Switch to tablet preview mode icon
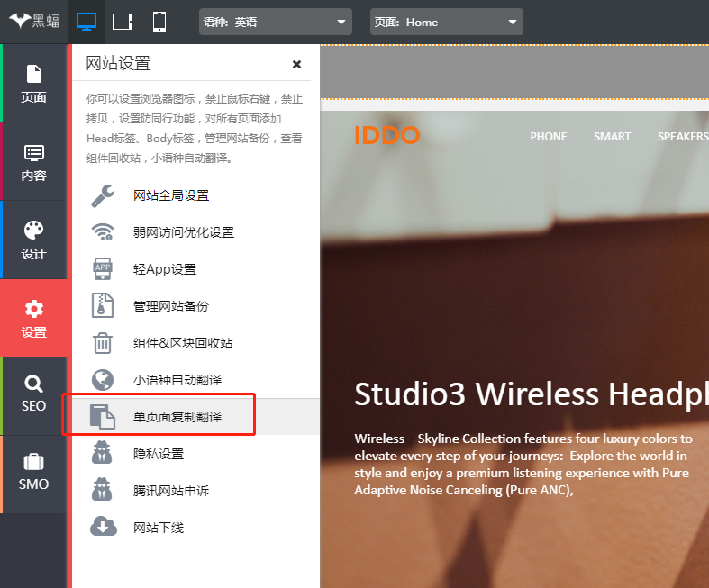The height and width of the screenshot is (588, 709). [x=123, y=22]
